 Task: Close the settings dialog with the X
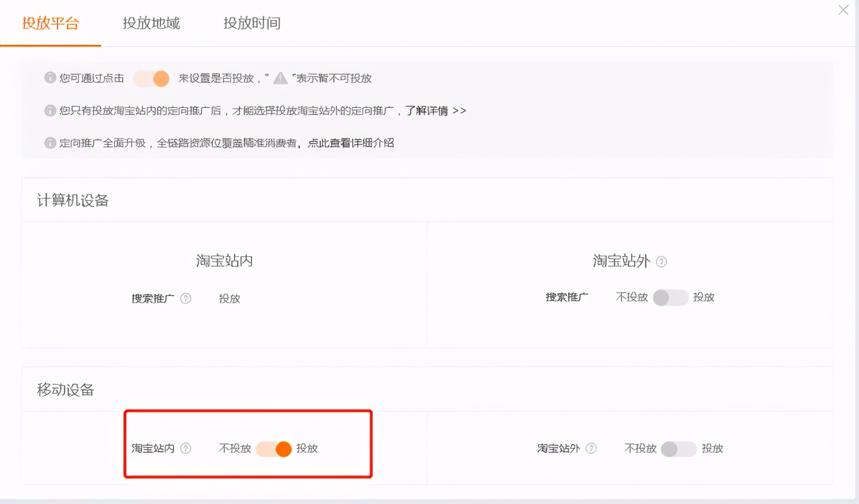[843, 10]
